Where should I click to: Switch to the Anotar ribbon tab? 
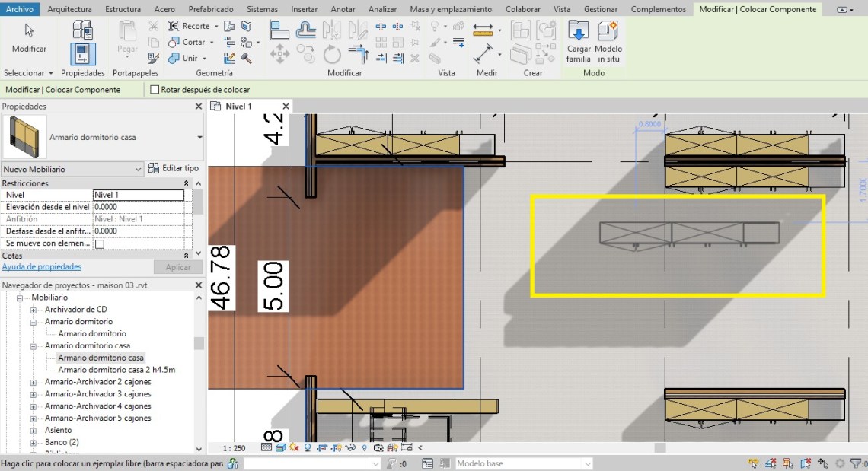343,9
